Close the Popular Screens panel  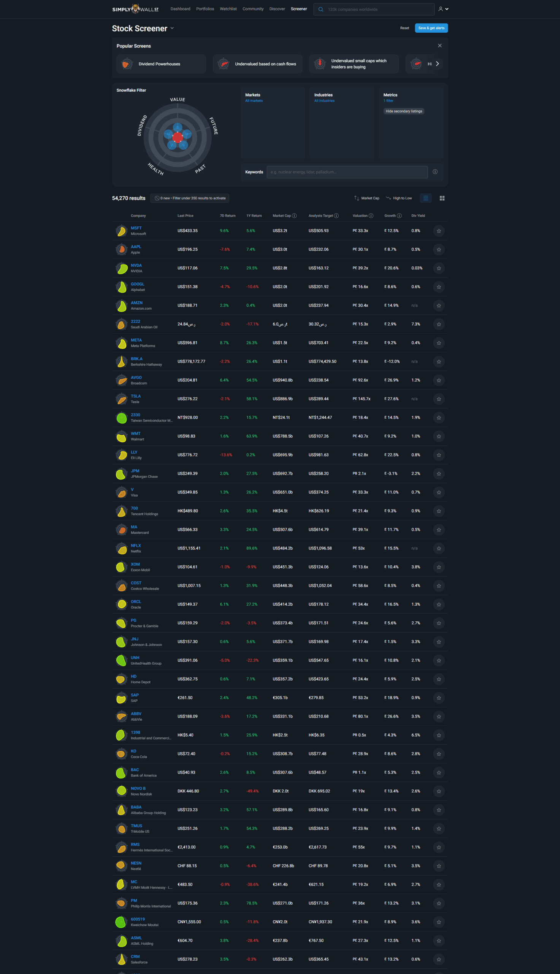(x=439, y=46)
